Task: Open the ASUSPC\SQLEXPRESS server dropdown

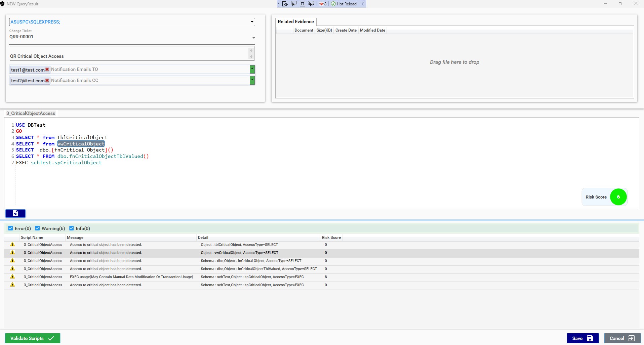Action: 252,22
